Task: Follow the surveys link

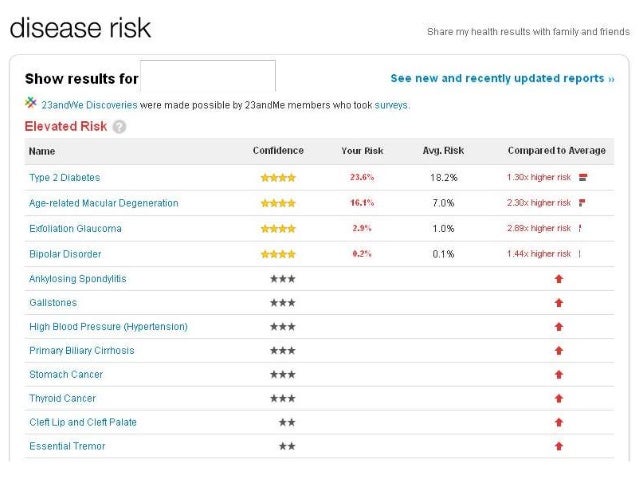Action: pyautogui.click(x=391, y=104)
